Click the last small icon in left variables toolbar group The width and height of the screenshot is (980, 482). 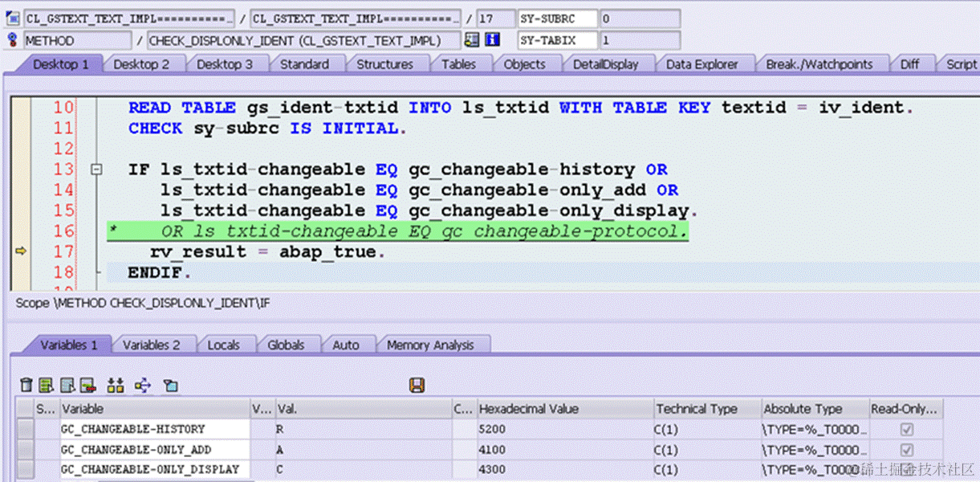[170, 386]
